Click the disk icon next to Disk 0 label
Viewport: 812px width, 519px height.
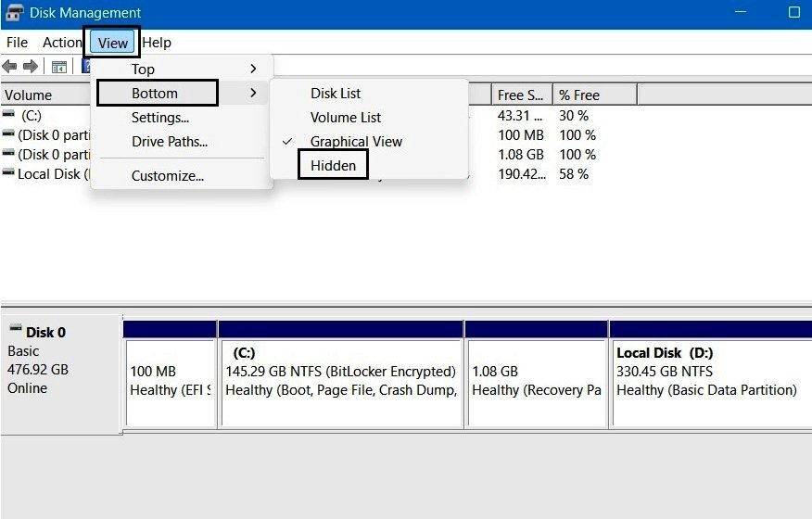pos(16,328)
